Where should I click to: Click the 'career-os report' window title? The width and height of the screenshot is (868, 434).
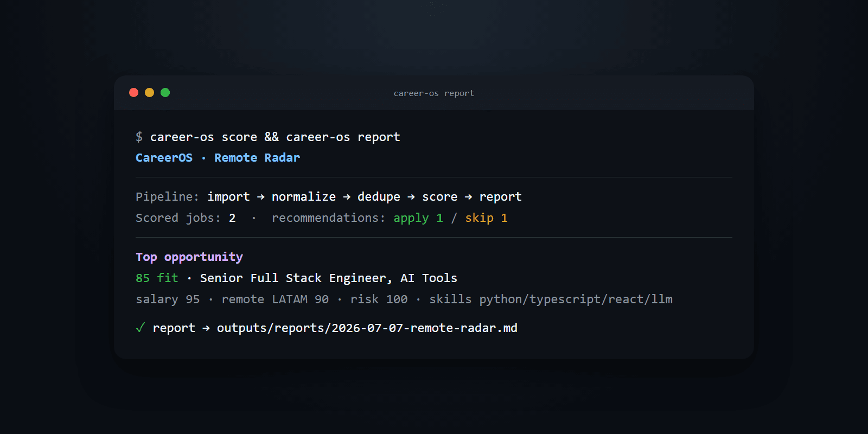[x=434, y=93]
